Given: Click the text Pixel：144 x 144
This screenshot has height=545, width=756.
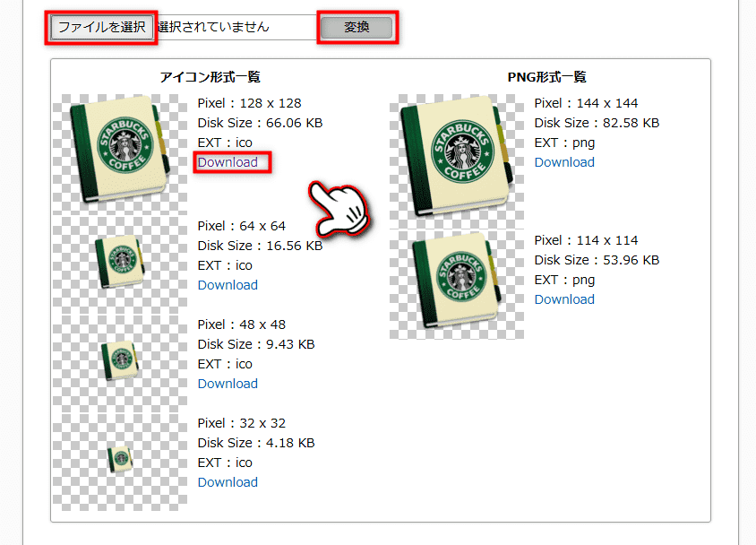Looking at the screenshot, I should pyautogui.click(x=586, y=103).
